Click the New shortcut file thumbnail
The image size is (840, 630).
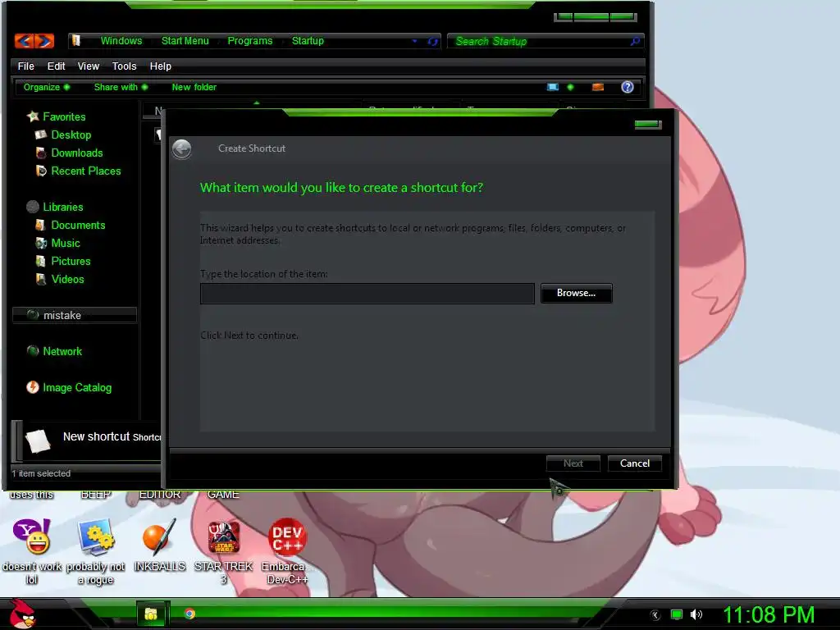(x=38, y=441)
